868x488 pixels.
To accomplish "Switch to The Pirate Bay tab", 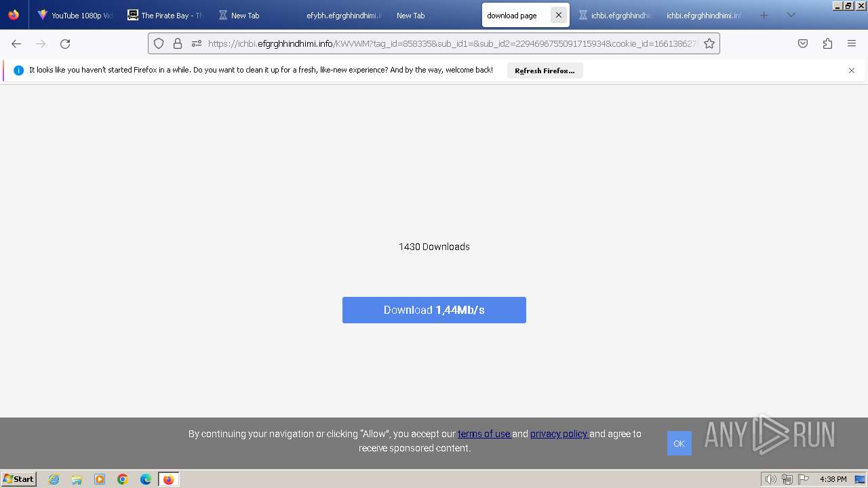I will [165, 15].
